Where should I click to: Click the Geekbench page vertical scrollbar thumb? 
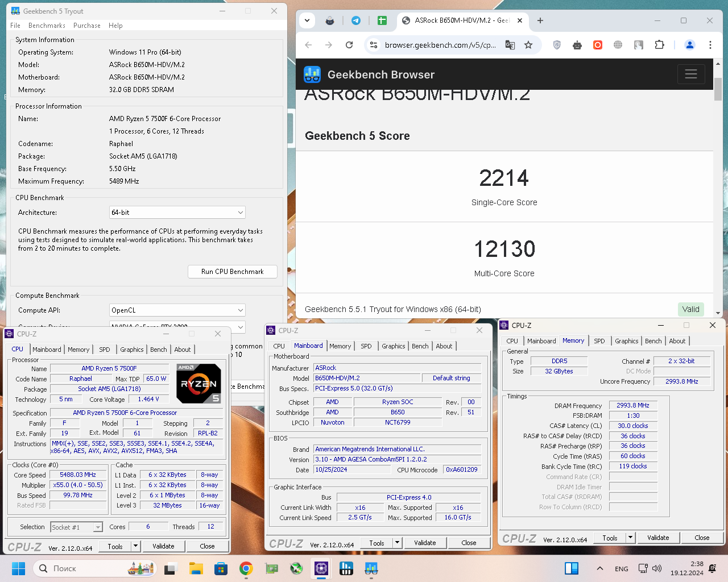[718, 90]
